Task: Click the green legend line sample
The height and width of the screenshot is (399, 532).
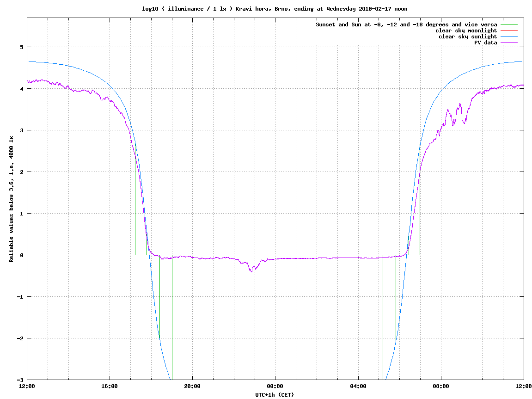Action: 509,25
